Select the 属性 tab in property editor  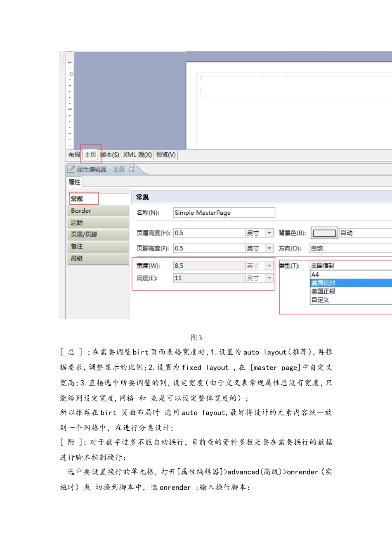(x=75, y=182)
